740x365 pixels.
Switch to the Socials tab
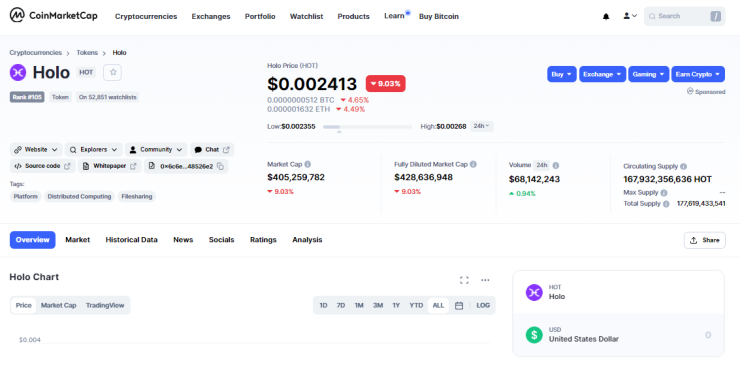[221, 240]
